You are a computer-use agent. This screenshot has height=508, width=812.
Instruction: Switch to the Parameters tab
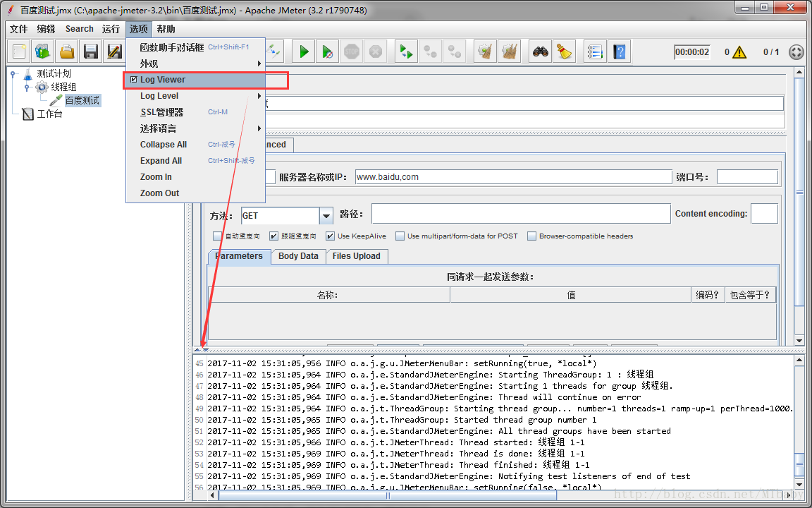tap(239, 256)
